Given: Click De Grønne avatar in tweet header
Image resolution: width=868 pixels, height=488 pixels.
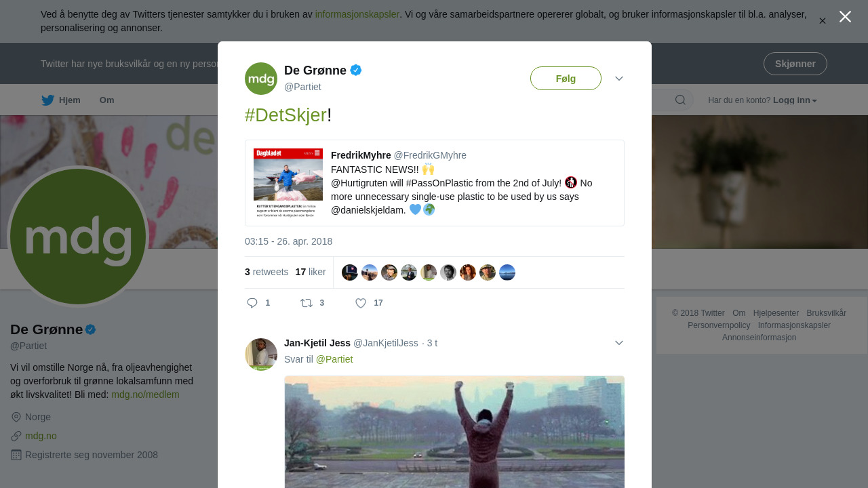Looking at the screenshot, I should [x=261, y=79].
